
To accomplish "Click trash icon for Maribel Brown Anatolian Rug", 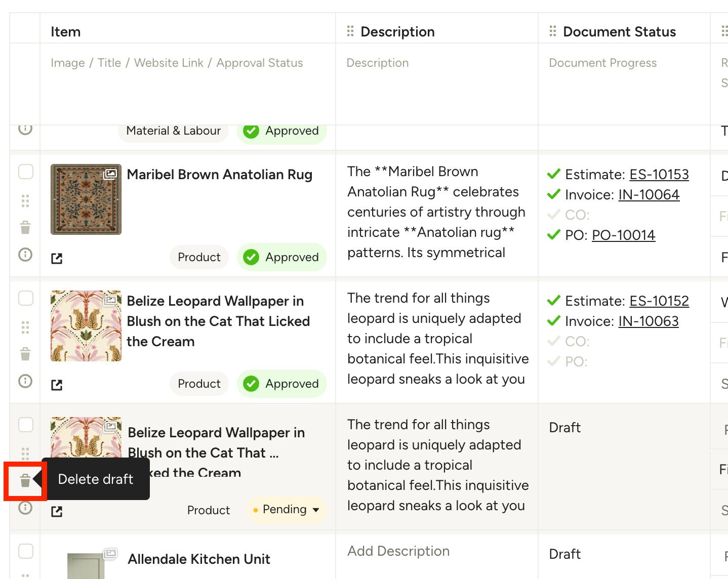I will pos(25,227).
